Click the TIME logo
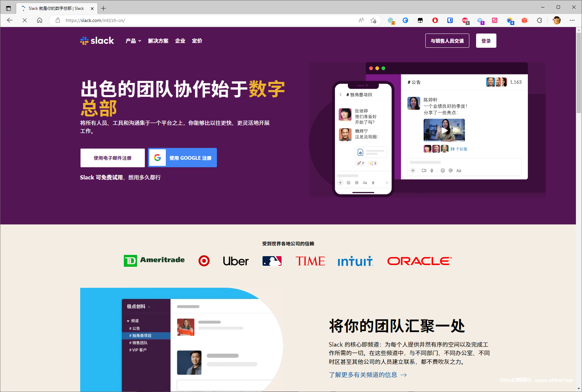 [x=310, y=261]
